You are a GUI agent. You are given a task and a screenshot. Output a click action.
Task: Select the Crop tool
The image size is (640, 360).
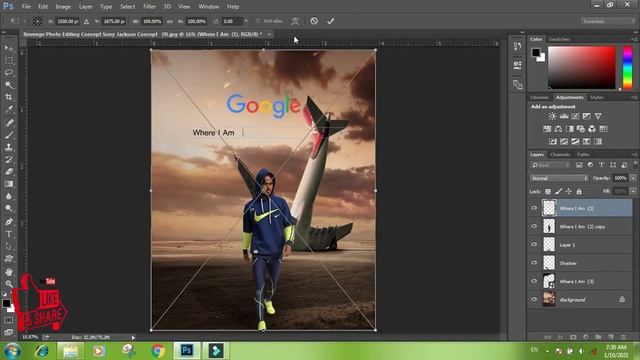coord(9,97)
